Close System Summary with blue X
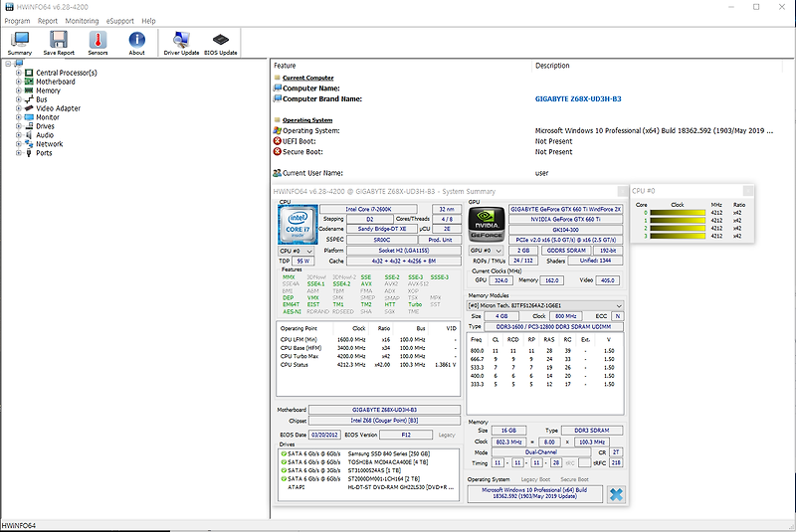The width and height of the screenshot is (796, 532). click(x=616, y=494)
